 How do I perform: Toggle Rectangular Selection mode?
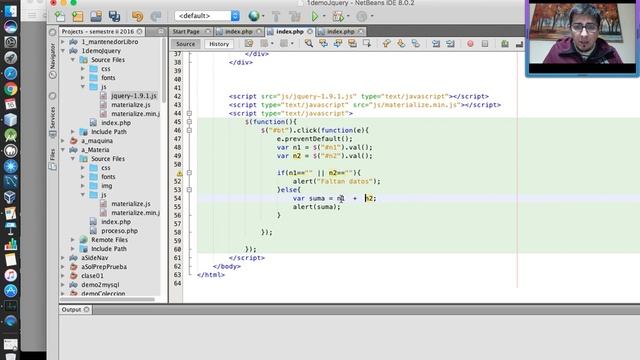click(x=367, y=44)
